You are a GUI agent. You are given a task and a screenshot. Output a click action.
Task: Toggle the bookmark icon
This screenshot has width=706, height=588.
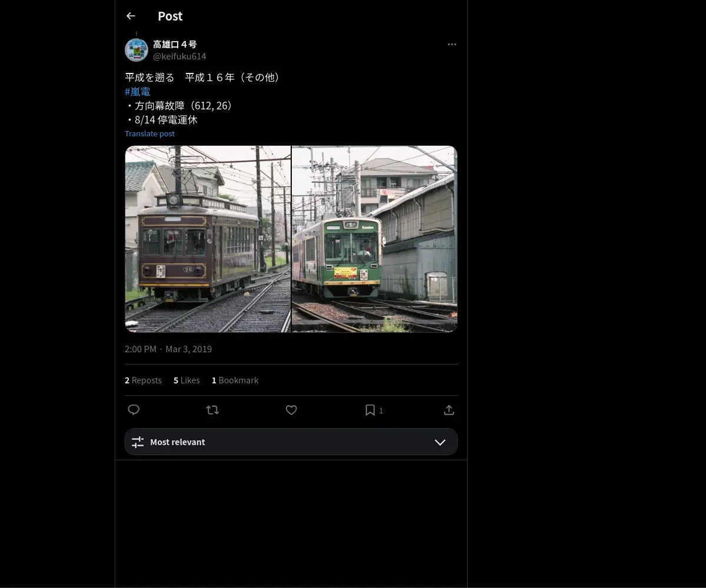coord(370,410)
